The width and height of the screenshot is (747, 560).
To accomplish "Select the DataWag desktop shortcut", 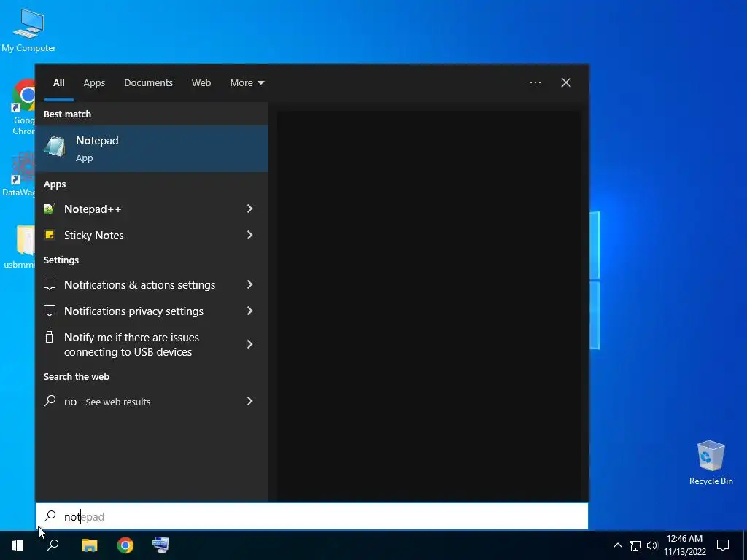I will click(18, 174).
